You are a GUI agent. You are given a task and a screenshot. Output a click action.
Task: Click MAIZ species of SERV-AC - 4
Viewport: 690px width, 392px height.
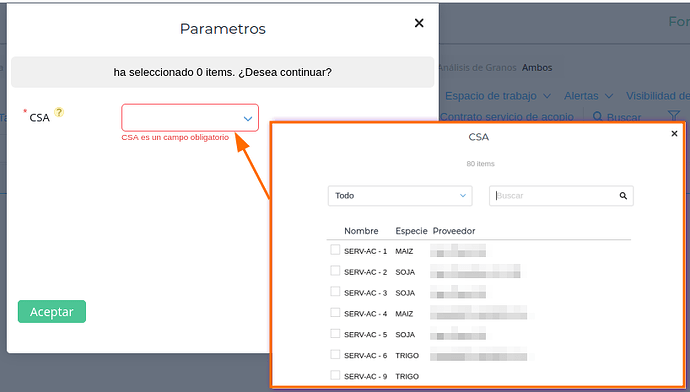click(x=404, y=314)
